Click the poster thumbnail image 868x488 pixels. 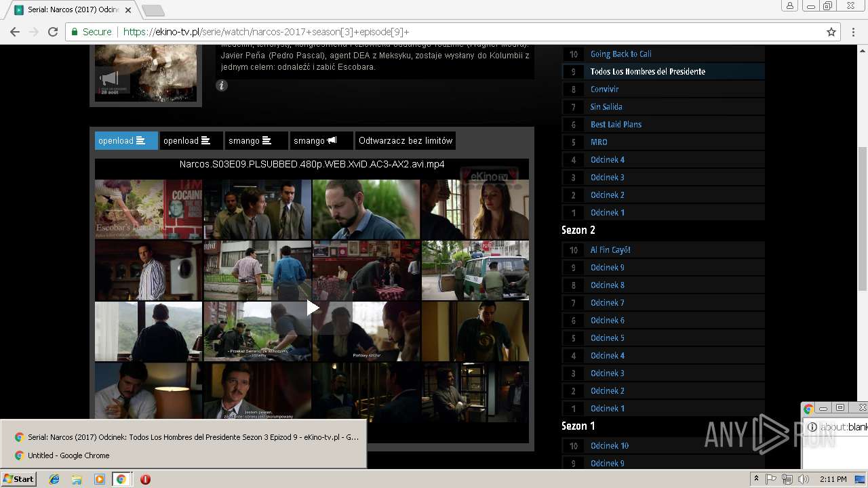tap(146, 73)
